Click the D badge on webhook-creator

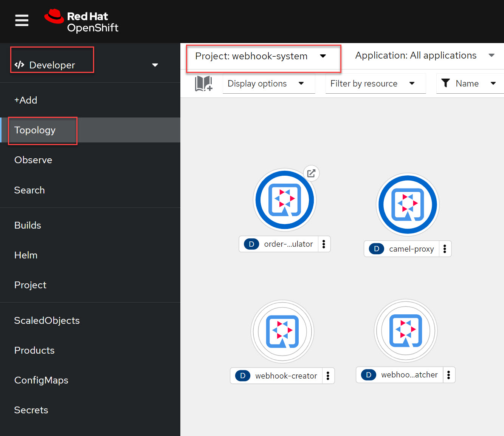tap(243, 376)
